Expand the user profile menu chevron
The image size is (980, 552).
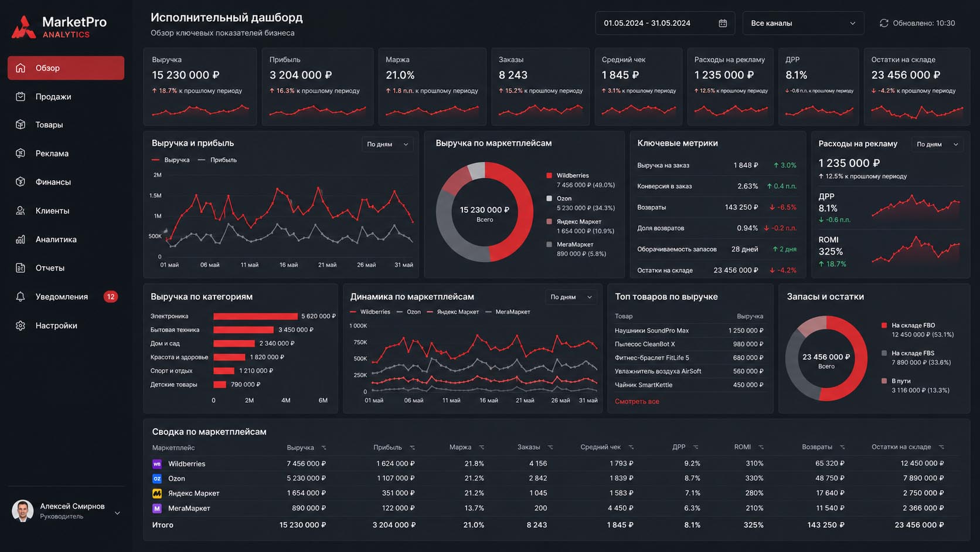coord(117,513)
